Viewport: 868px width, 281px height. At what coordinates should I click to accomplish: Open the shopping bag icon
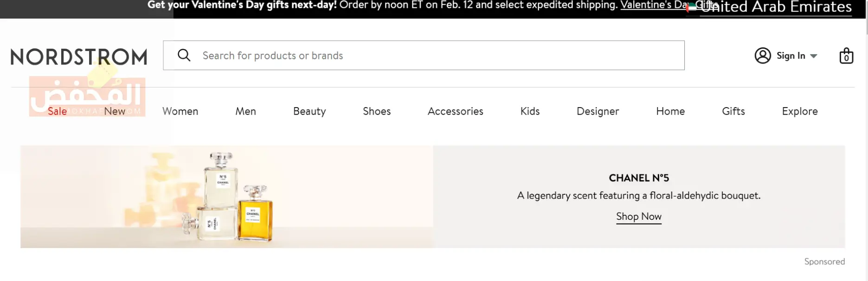point(846,56)
